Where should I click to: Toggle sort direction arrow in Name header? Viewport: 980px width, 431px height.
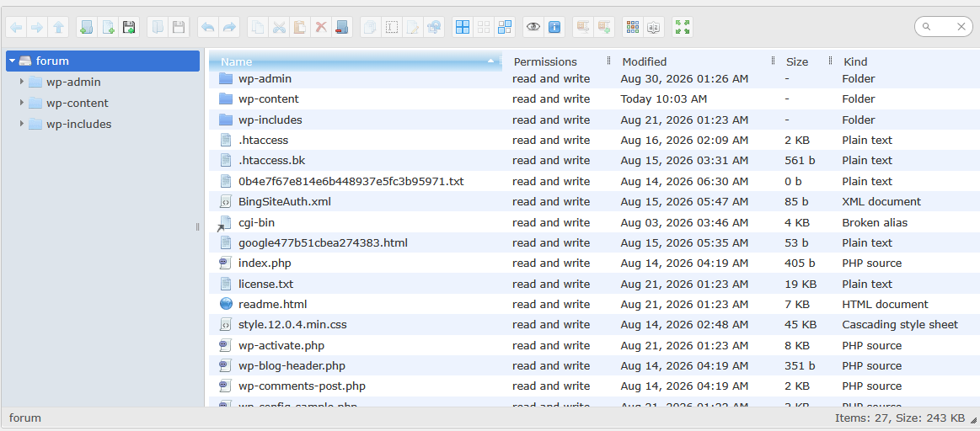click(490, 61)
